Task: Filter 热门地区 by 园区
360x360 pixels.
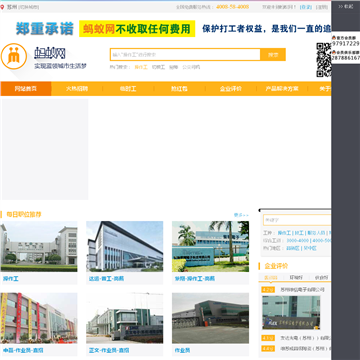Action: (293, 248)
